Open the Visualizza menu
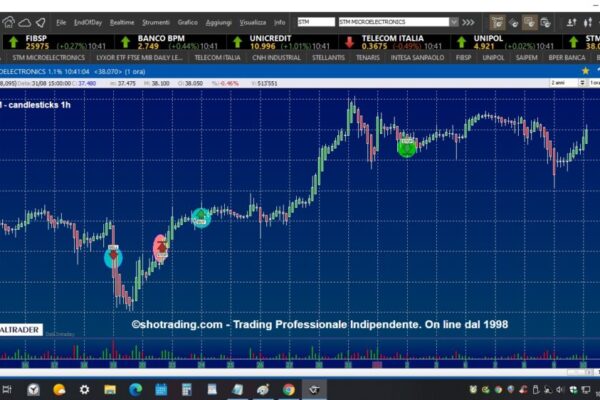The image size is (600, 400). coord(253,23)
